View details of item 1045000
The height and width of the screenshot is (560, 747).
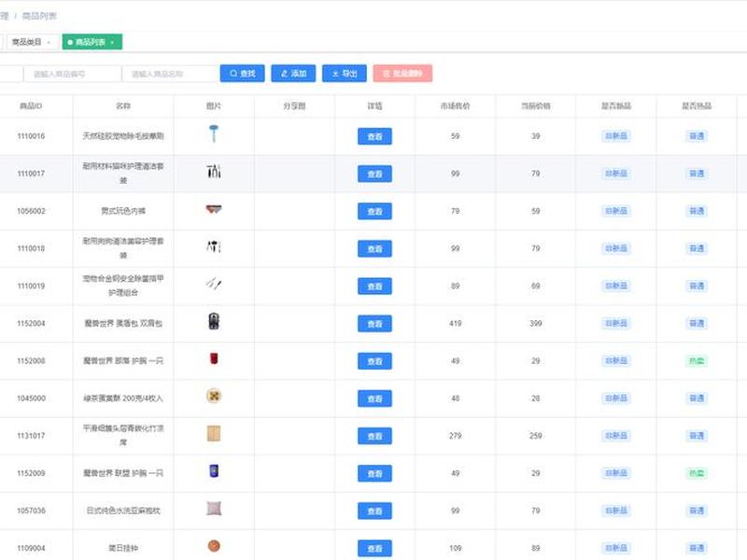click(374, 399)
